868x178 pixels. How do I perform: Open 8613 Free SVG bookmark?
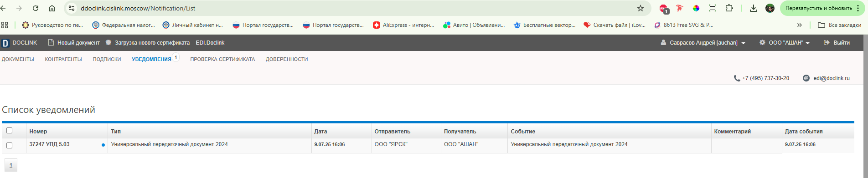click(x=684, y=25)
